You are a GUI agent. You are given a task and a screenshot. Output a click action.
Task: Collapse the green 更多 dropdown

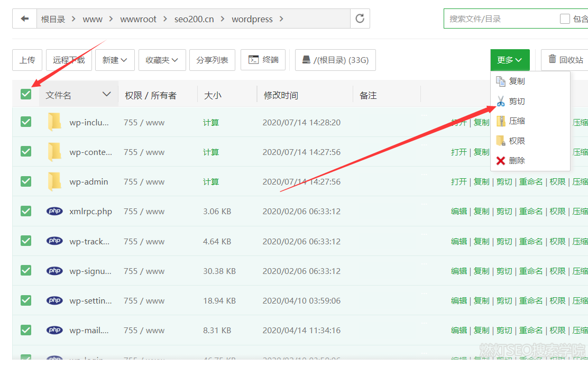tap(510, 60)
